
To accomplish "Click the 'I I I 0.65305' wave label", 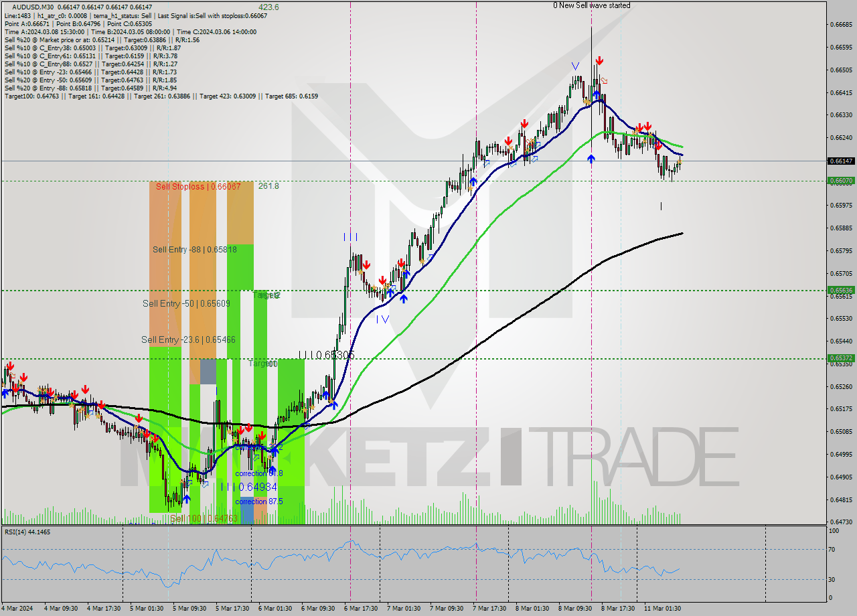I will pyautogui.click(x=326, y=355).
